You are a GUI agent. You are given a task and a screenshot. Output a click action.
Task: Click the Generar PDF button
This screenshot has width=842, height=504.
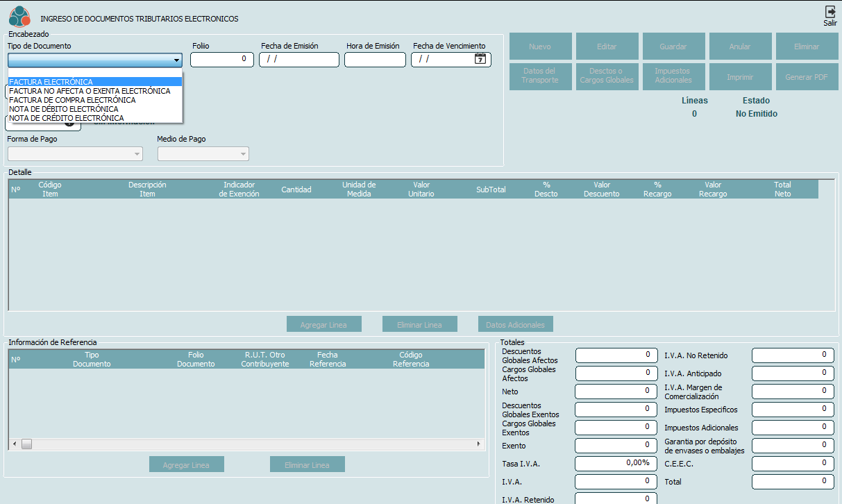tap(807, 77)
